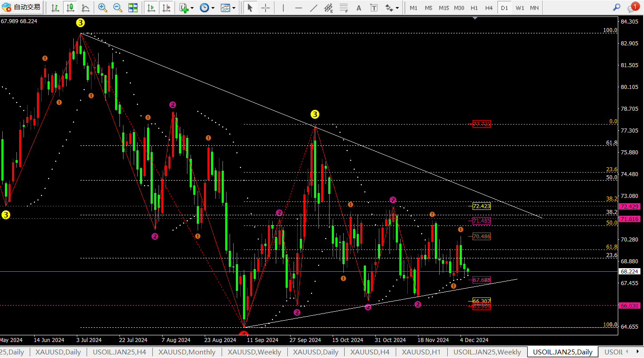Viewport: 644px width, 358px height.
Task: Click the 84.305 value on price scale
Action: coord(630,22)
